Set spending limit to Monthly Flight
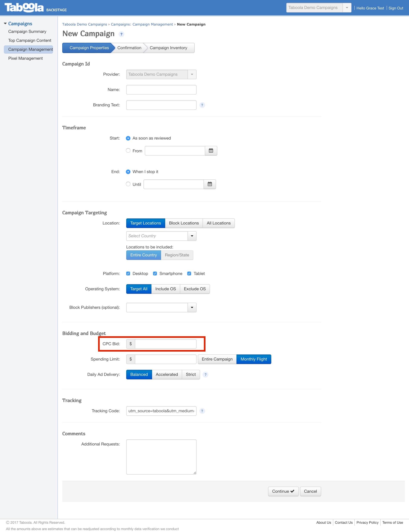The height and width of the screenshot is (532, 409). (254, 359)
